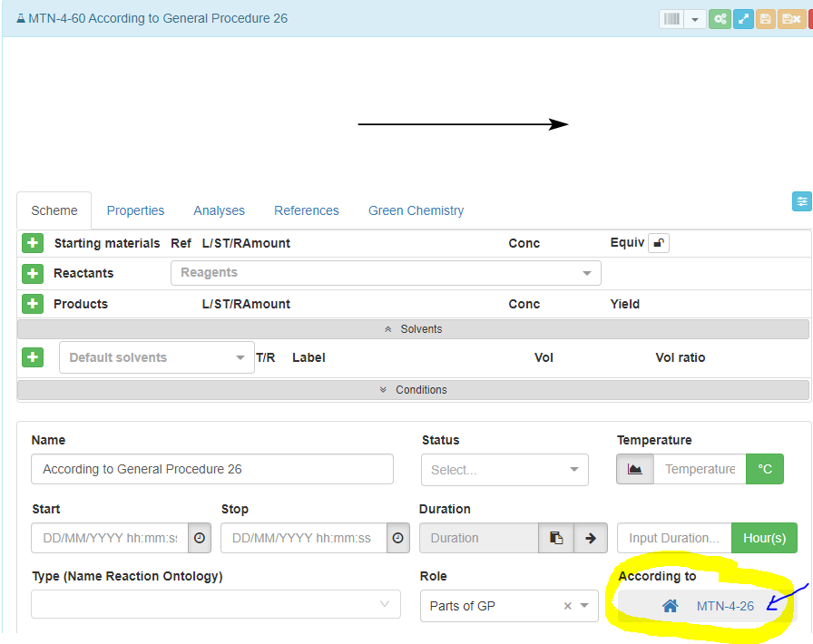813x644 pixels.
Task: Click the 'Yield' column header
Action: click(625, 304)
